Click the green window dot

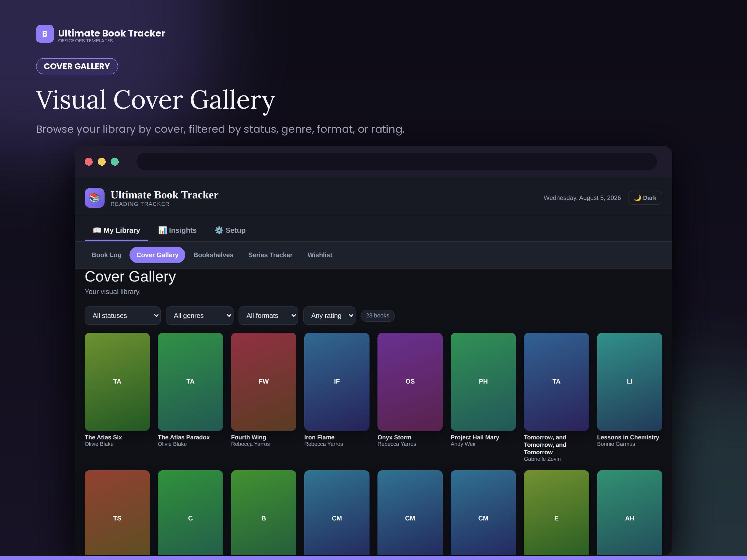pos(115,162)
